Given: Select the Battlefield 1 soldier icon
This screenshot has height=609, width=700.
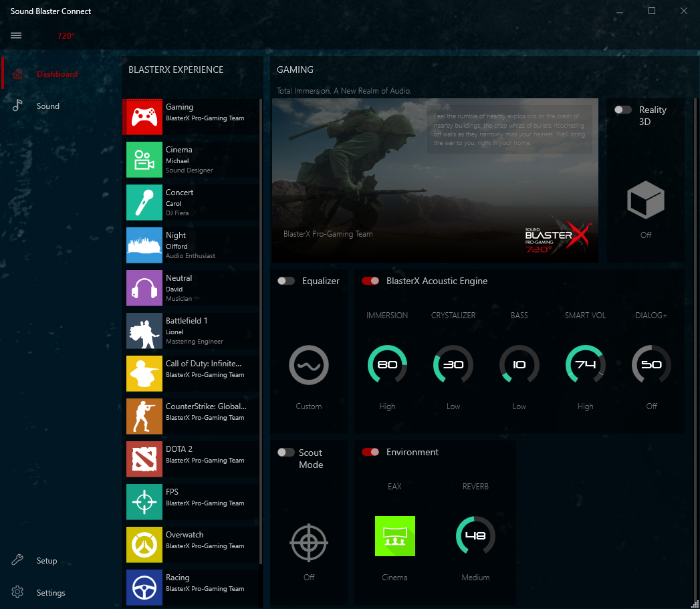Looking at the screenshot, I should coord(144,331).
